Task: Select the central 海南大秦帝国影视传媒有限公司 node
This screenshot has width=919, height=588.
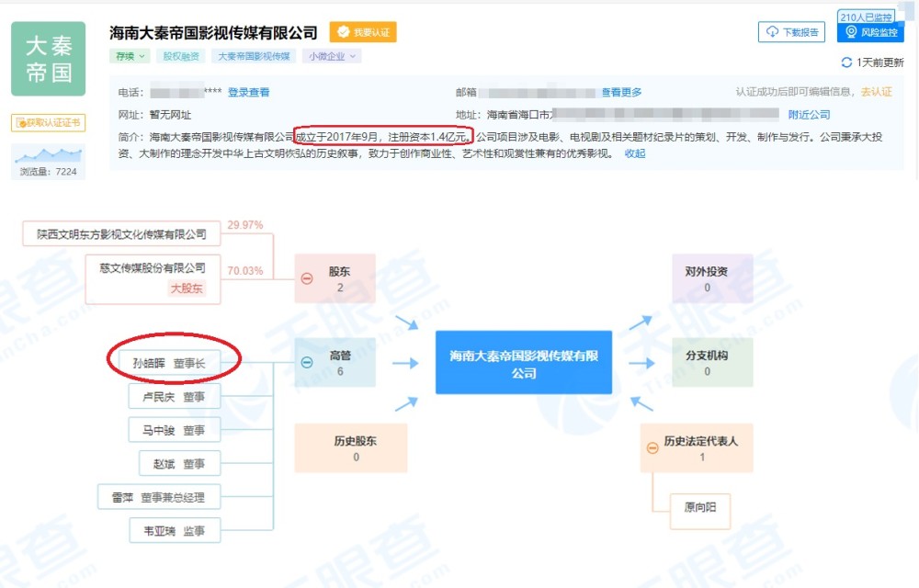Action: [524, 363]
